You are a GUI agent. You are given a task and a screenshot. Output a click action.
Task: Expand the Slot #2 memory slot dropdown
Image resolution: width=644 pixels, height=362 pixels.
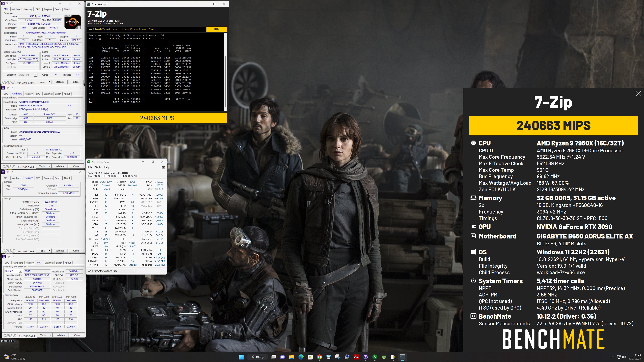tap(20, 271)
